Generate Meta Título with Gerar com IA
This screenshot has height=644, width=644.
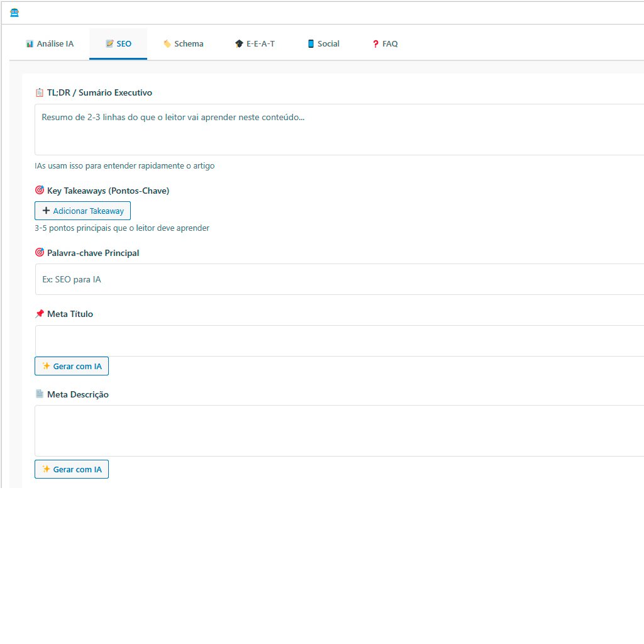(72, 366)
